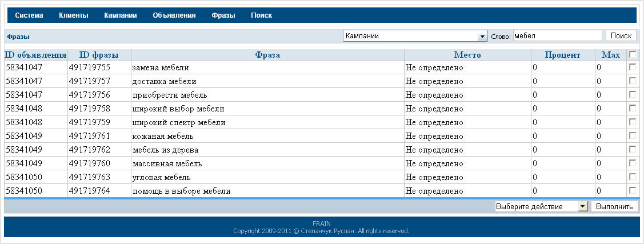Open the Поиск menu item

[261, 15]
